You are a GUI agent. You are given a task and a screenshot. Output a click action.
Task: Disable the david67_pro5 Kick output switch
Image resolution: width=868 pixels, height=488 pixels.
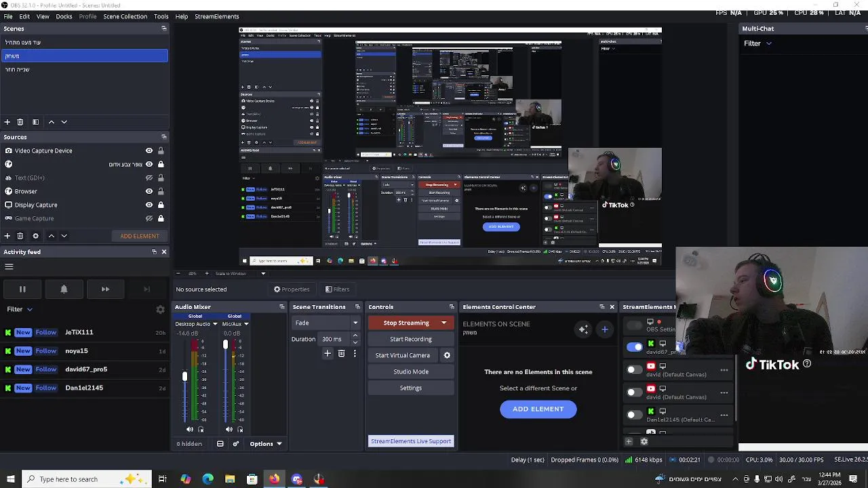[x=634, y=347]
